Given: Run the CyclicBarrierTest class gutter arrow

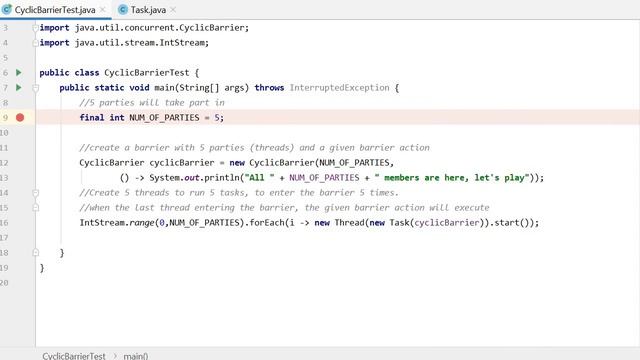Looking at the screenshot, I should tap(19, 73).
